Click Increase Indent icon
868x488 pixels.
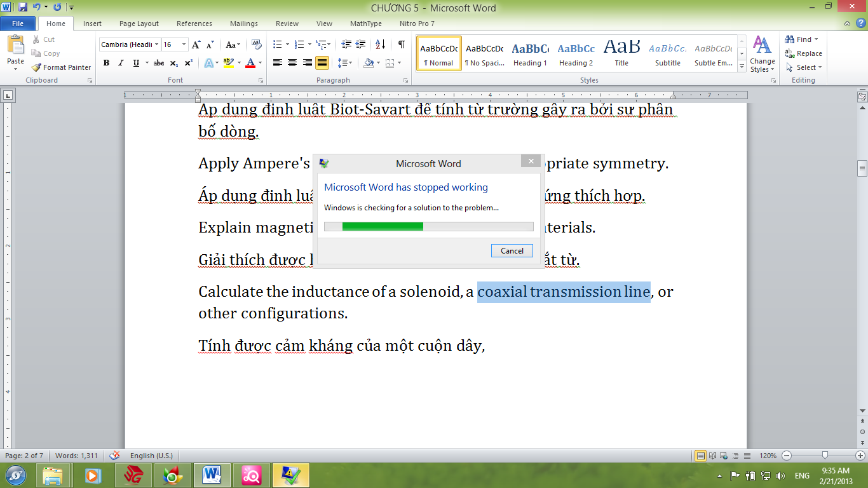pos(362,44)
